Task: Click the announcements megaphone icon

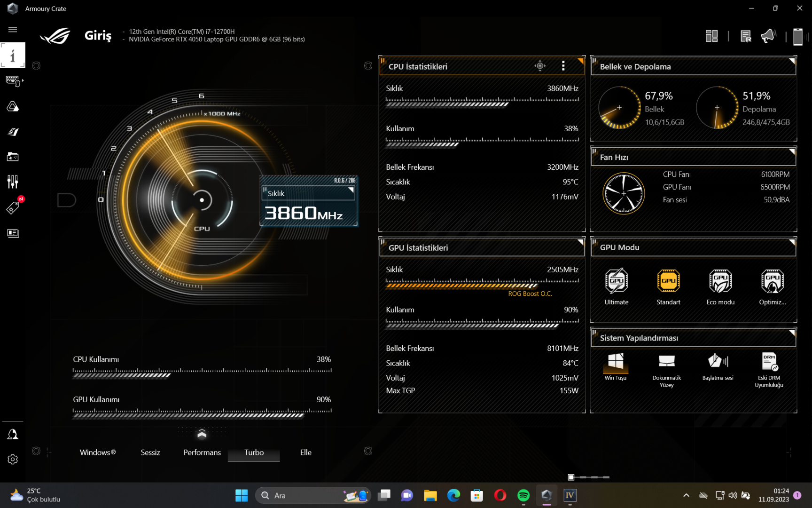Action: pyautogui.click(x=768, y=36)
